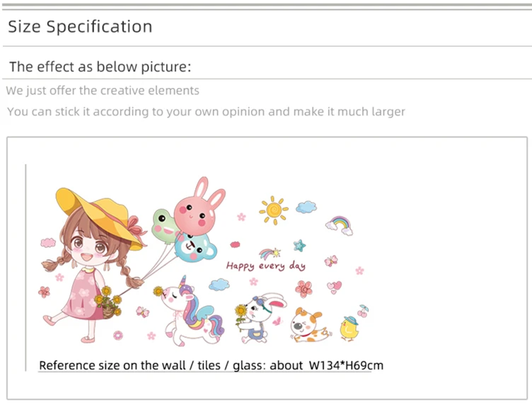
Task: Click the effect as below picture heading
Action: 100,67
